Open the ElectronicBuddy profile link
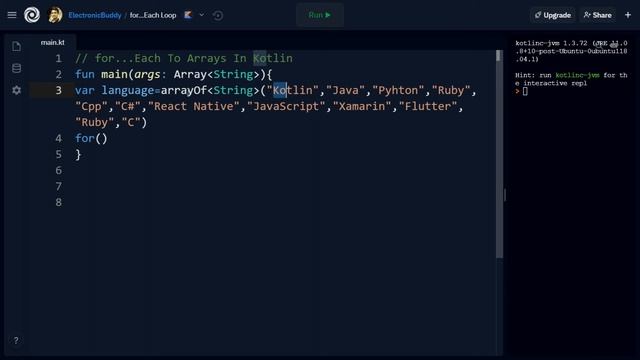This screenshot has height=360, width=640. (95, 15)
